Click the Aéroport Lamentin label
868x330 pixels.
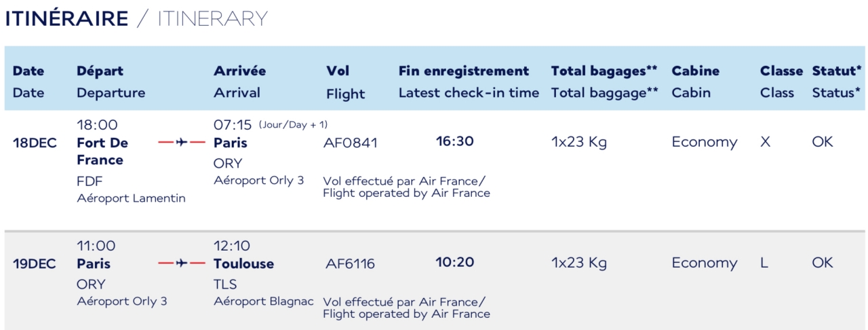point(131,198)
